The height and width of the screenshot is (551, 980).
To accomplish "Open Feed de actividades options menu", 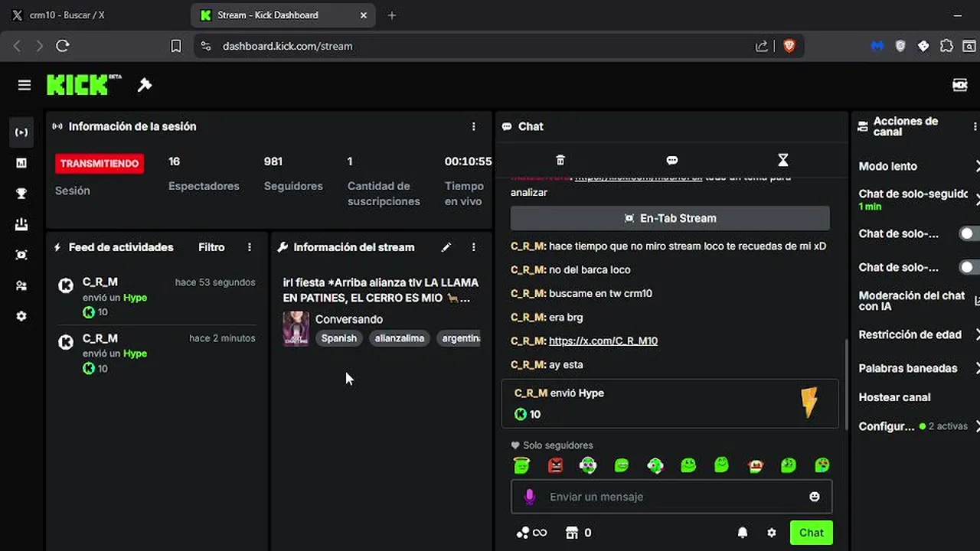I will (250, 247).
